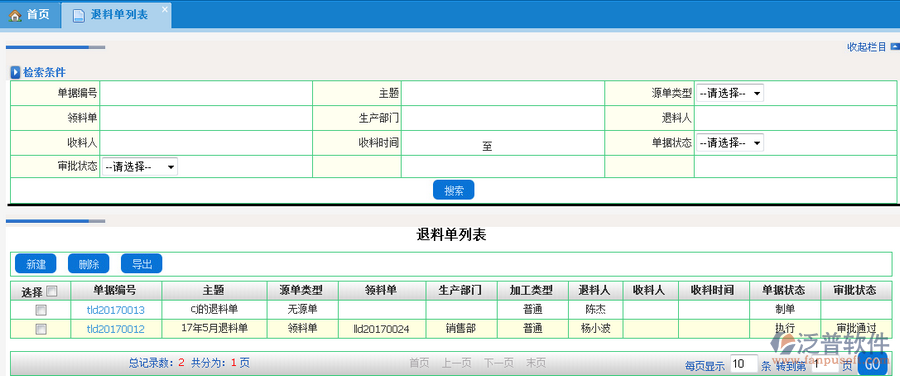Viewport: 900px width, 376px height.
Task: Click the 导出 button
Action: click(141, 263)
